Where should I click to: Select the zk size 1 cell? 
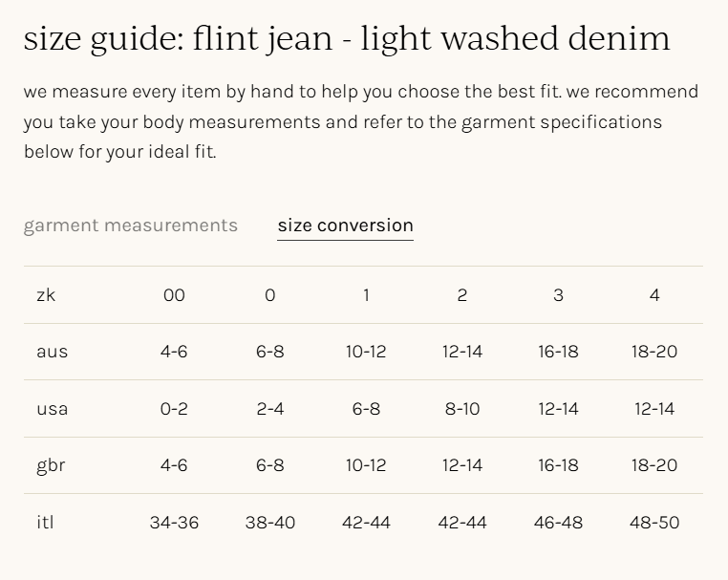[366, 295]
